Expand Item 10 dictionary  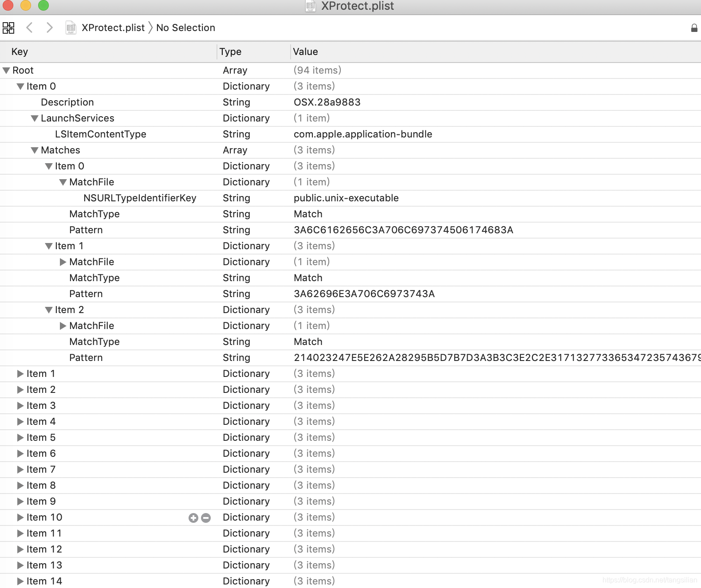point(20,517)
